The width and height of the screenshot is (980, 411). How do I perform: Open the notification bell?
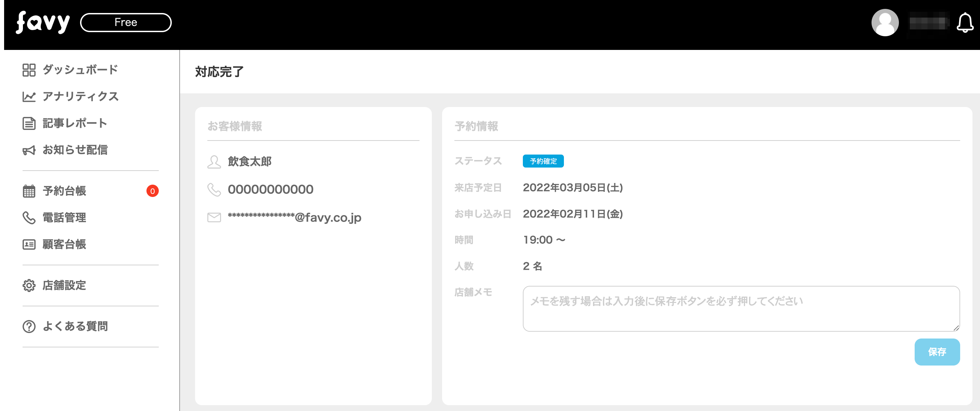[x=965, y=23]
